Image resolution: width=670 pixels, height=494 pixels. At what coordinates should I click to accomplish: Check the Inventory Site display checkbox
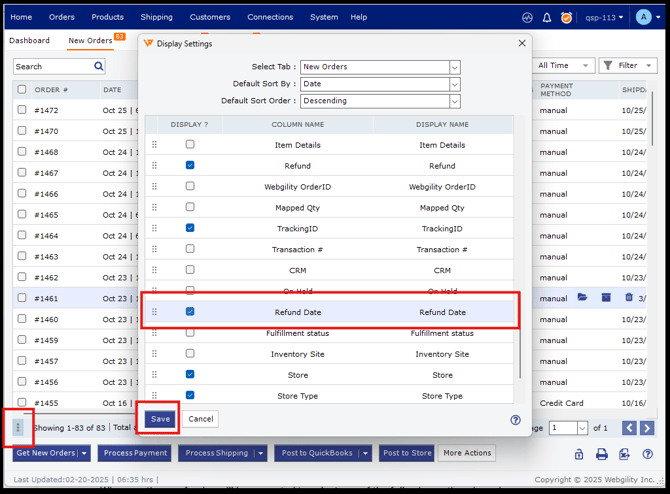[190, 354]
